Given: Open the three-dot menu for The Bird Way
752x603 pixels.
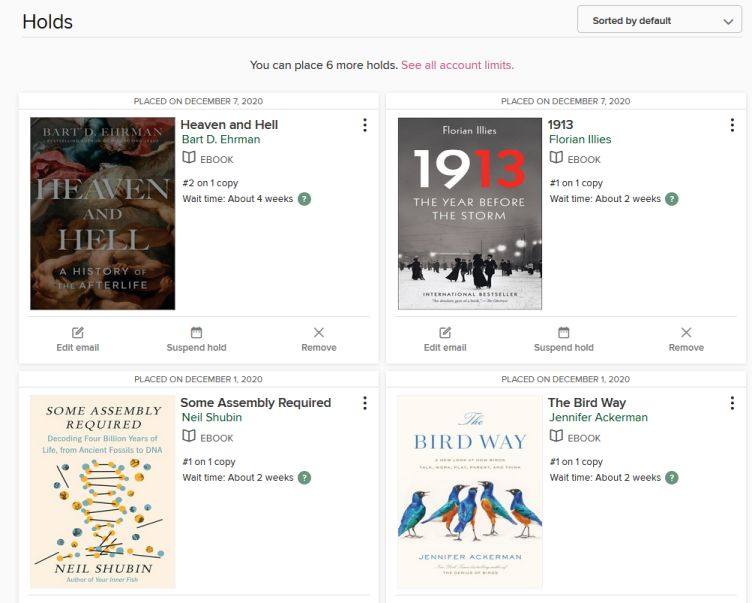Looking at the screenshot, I should (x=732, y=403).
